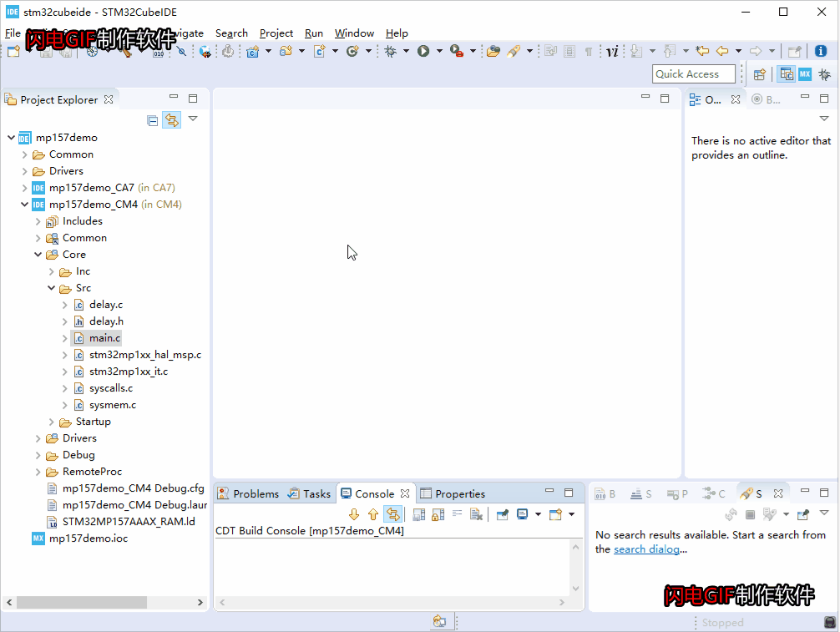The width and height of the screenshot is (840, 632).
Task: Select STM32MP157AAAX_RAM.ld linker file
Action: click(129, 522)
